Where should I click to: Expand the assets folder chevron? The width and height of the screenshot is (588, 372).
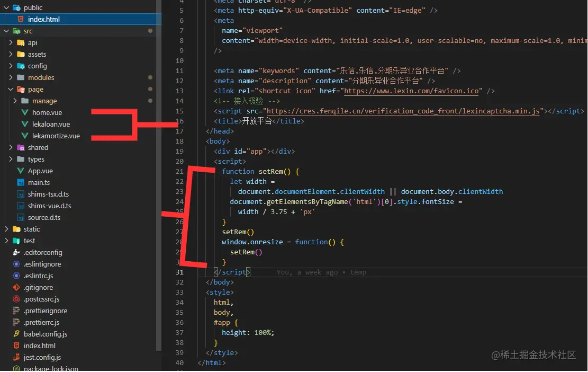(11, 54)
